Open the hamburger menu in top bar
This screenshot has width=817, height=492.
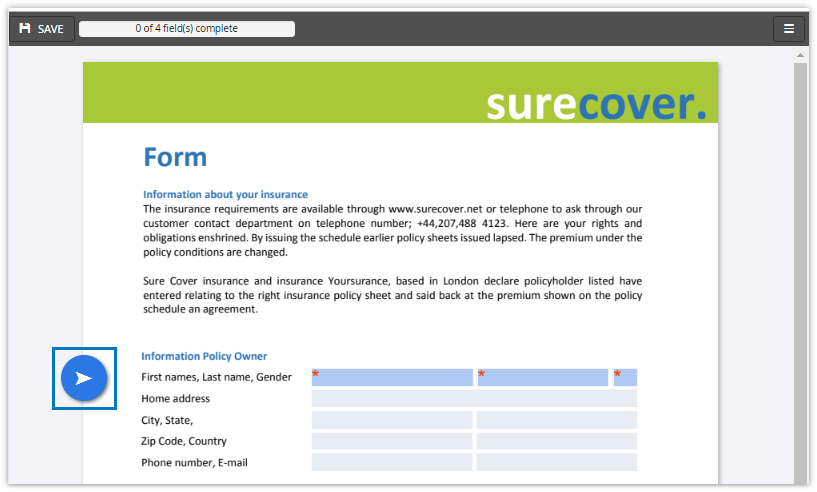[788, 29]
